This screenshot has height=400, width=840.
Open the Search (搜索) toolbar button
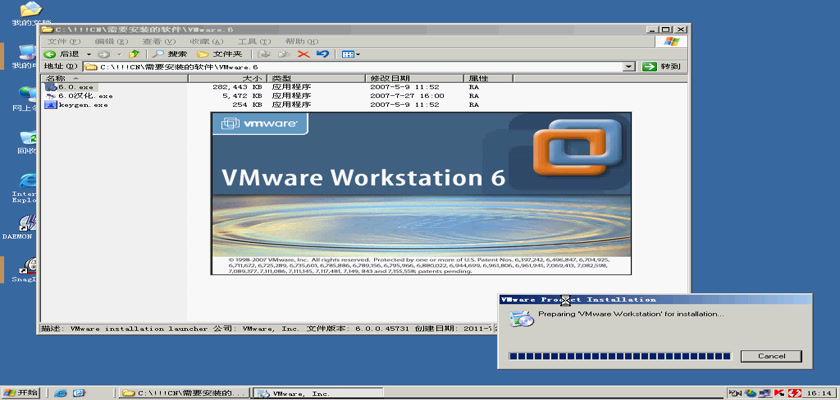click(x=169, y=54)
